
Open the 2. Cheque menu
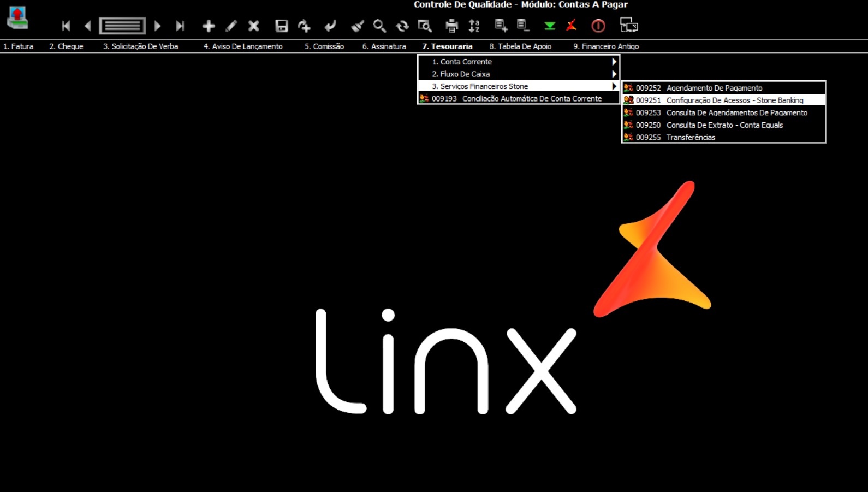click(x=67, y=46)
